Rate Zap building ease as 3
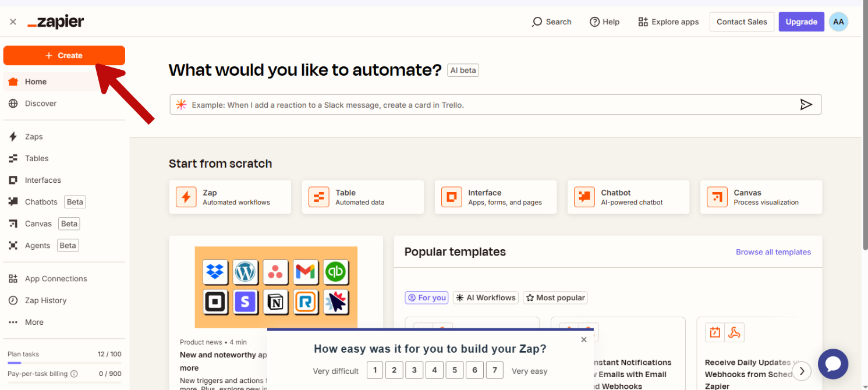 pos(414,370)
